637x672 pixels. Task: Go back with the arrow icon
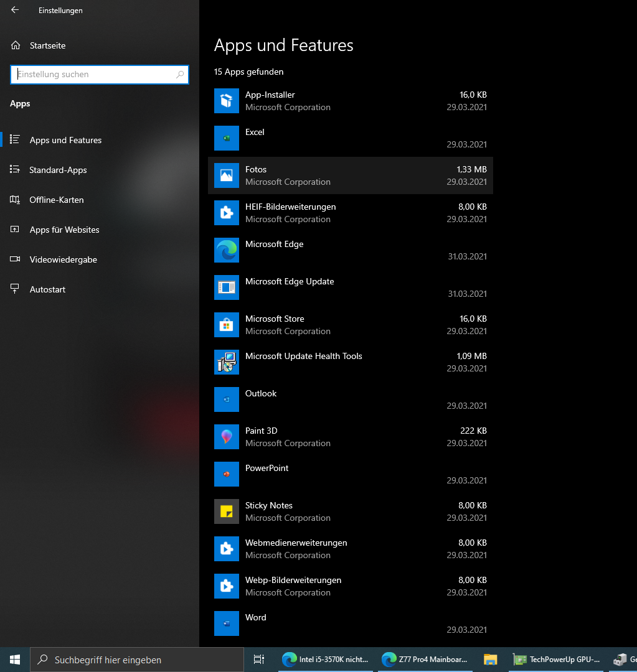coord(15,10)
